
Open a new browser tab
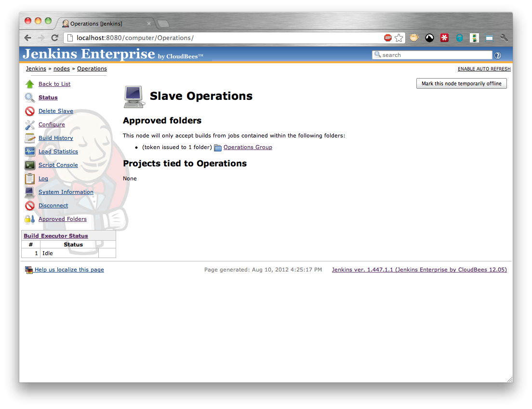point(163,24)
